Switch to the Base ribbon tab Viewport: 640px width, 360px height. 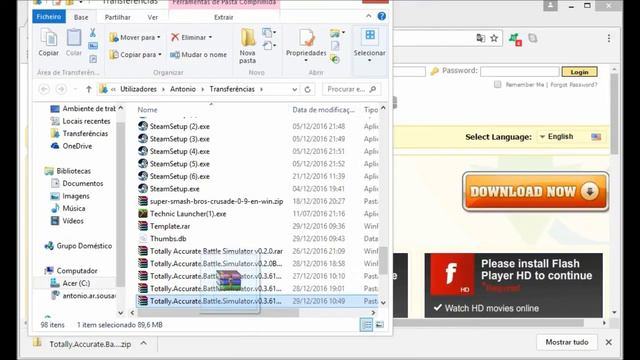coord(81,17)
